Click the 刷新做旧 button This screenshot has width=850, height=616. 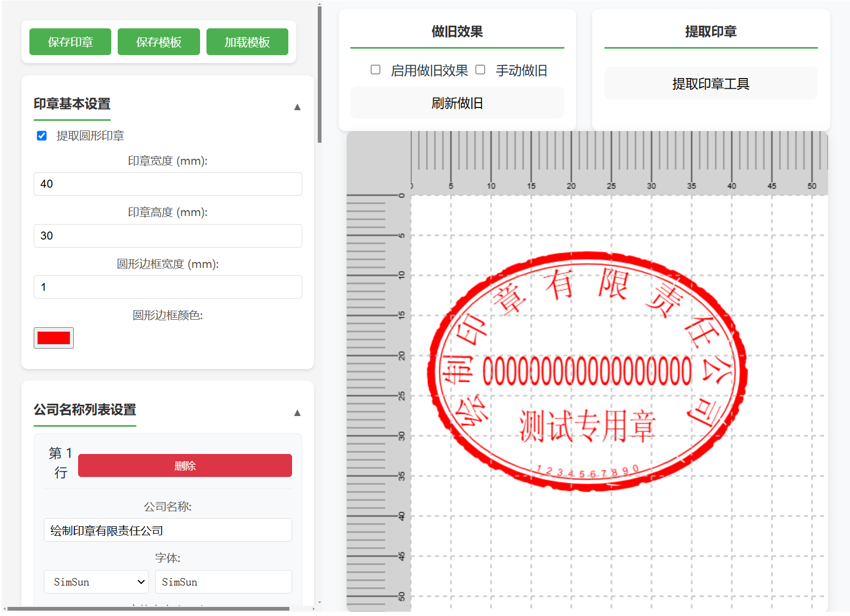[x=457, y=103]
